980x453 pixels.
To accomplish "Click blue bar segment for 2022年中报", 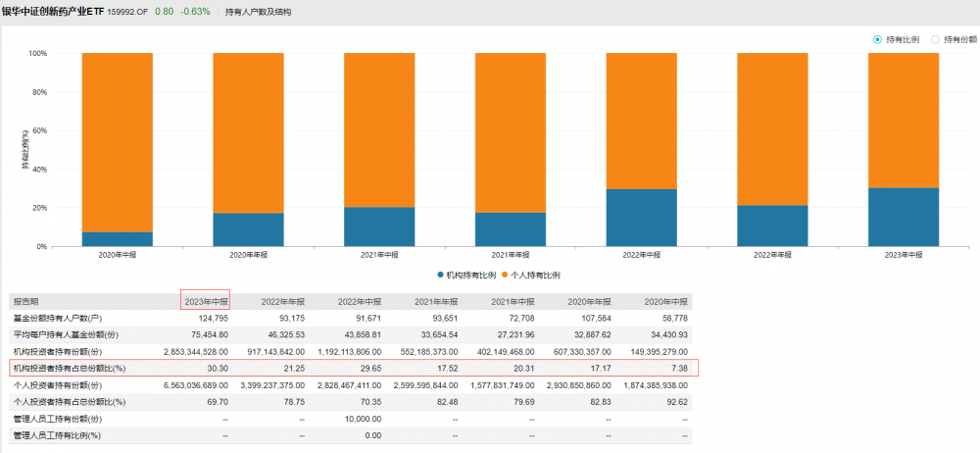I will pos(641,218).
